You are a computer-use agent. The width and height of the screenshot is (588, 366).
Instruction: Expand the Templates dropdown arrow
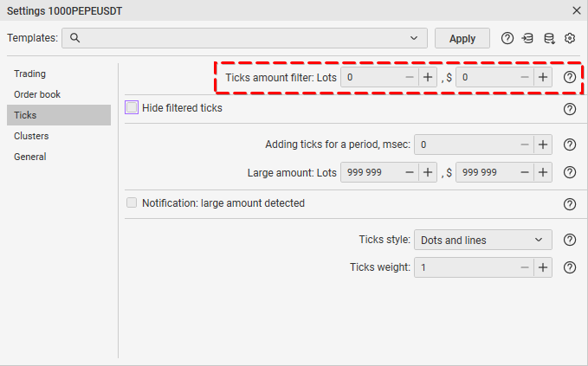click(414, 38)
